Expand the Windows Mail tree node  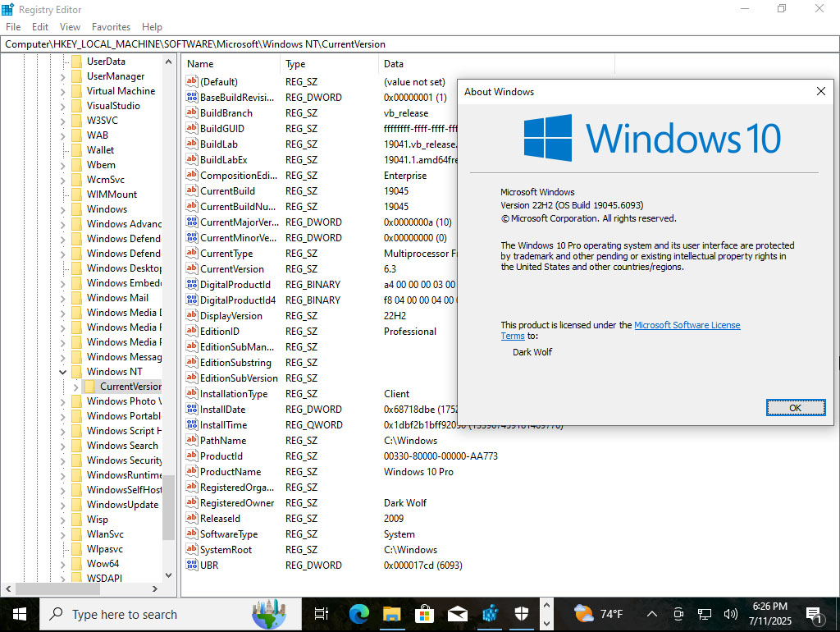(x=62, y=298)
